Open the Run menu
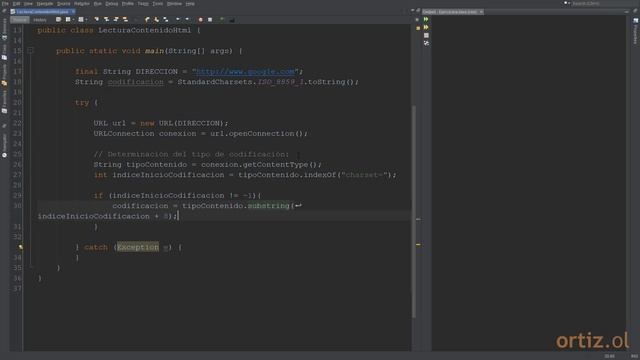This screenshot has width=640, height=360. click(x=97, y=4)
